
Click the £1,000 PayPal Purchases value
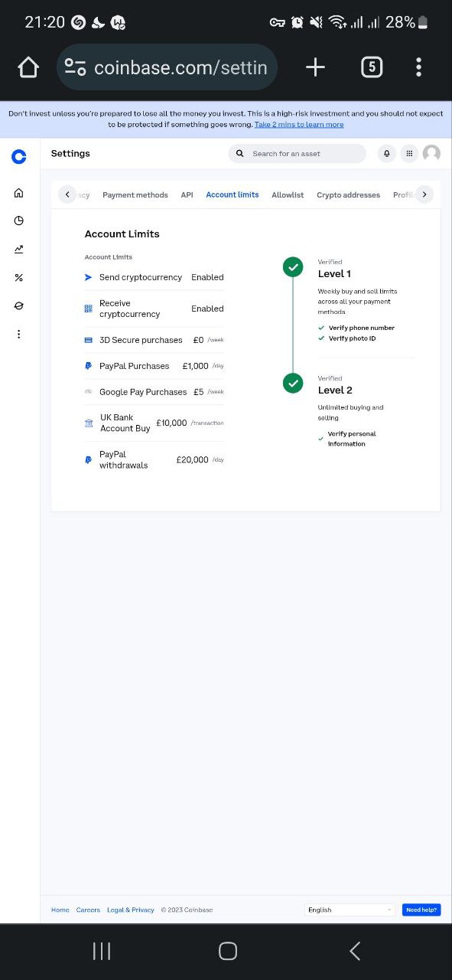(x=195, y=366)
